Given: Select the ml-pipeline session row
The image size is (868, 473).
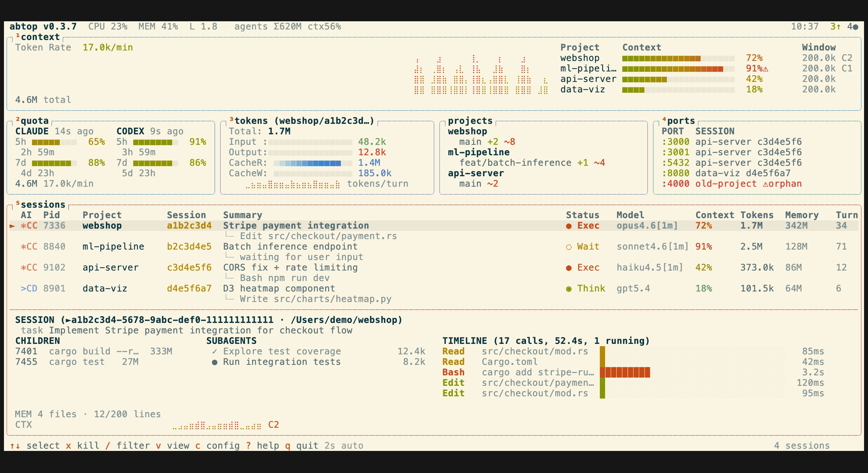Looking at the screenshot, I should tap(113, 247).
